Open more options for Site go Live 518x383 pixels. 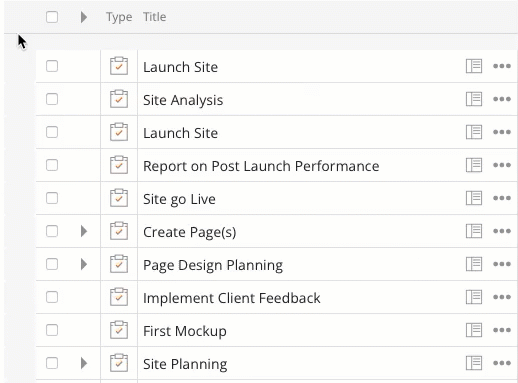[x=502, y=198]
